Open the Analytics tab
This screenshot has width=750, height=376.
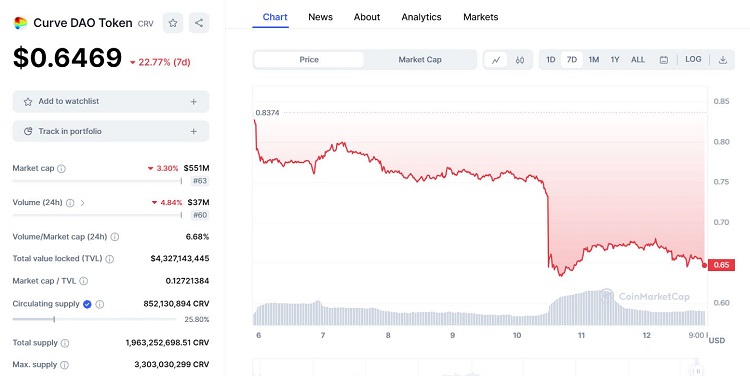pyautogui.click(x=421, y=17)
